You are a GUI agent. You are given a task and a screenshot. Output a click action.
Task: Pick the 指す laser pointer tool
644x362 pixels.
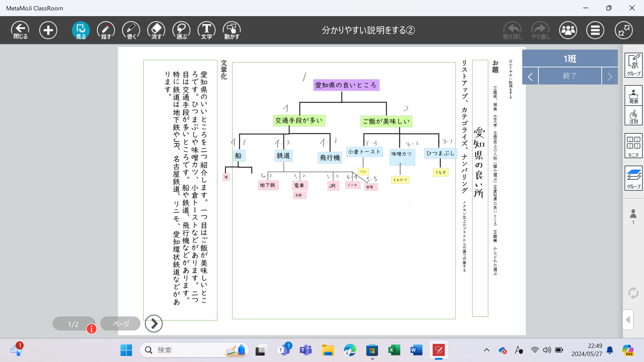coord(106,30)
